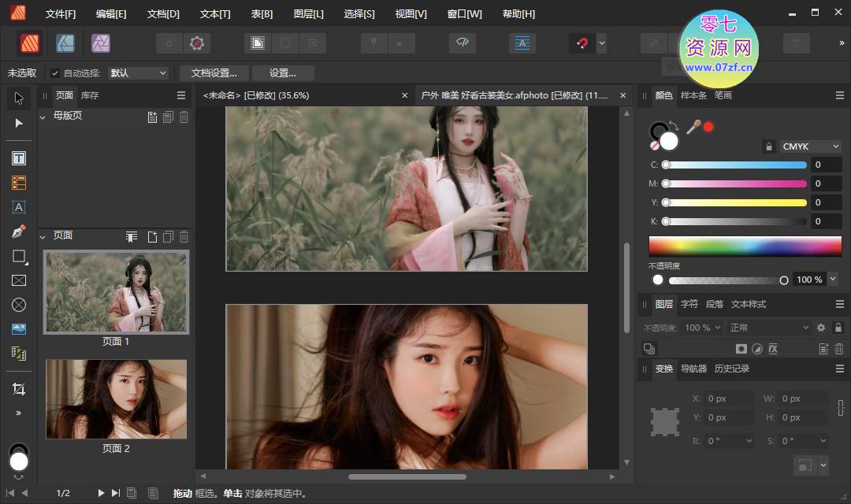This screenshot has width=851, height=504.
Task: Select the Rectangle shape tool
Action: (19, 257)
